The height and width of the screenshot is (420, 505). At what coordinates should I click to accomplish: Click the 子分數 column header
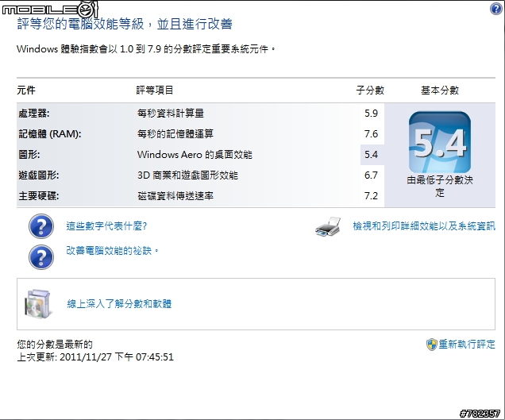pos(370,91)
